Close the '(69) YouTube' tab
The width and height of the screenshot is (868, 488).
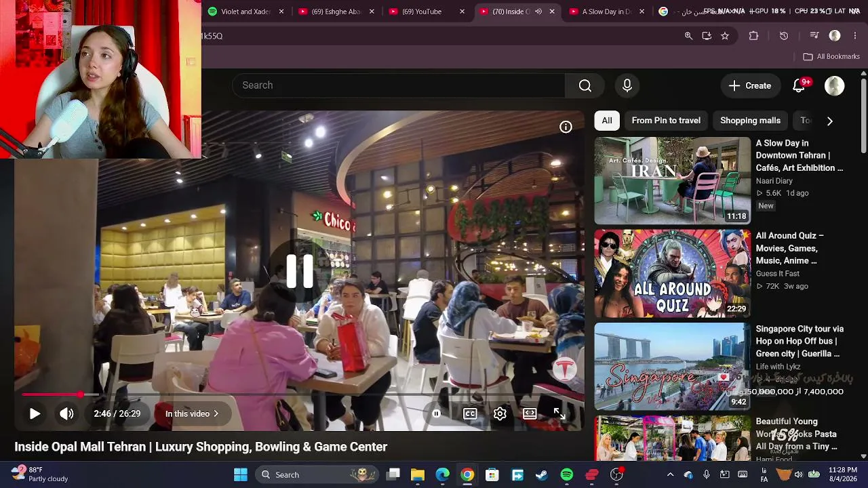[x=462, y=12]
